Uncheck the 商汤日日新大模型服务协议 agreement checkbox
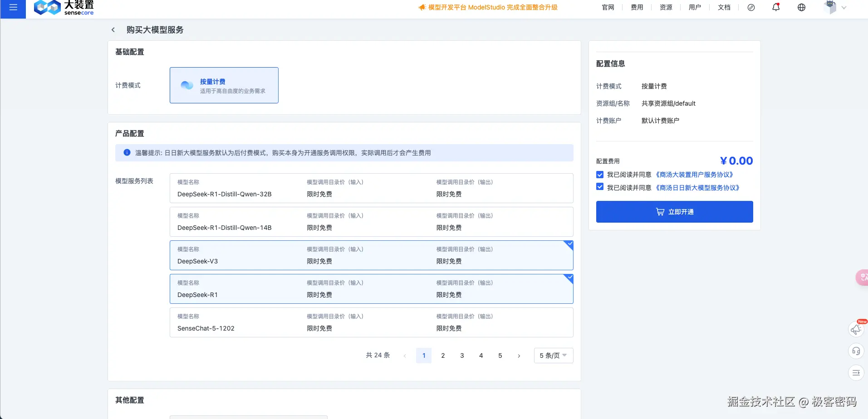868x419 pixels. [x=599, y=186]
